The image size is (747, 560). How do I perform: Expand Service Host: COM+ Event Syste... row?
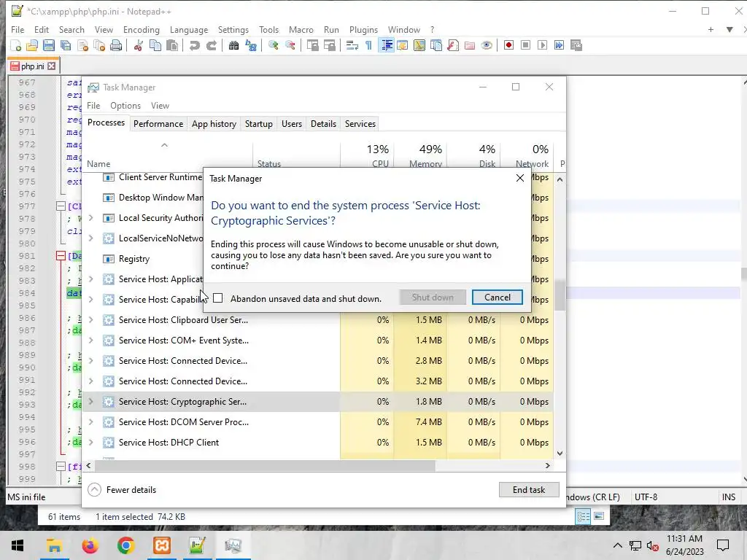pyautogui.click(x=91, y=341)
